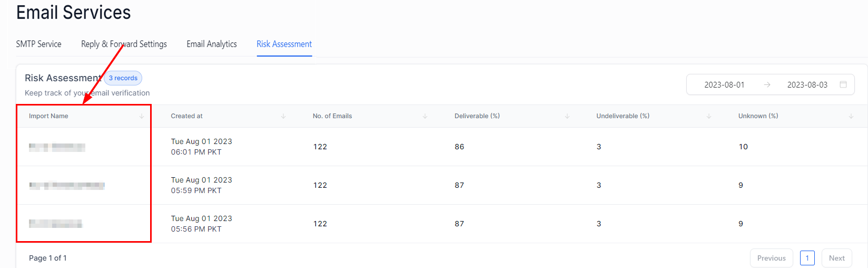Image resolution: width=868 pixels, height=268 pixels.
Task: Sort the No. of Emails column arrow
Action: [425, 116]
